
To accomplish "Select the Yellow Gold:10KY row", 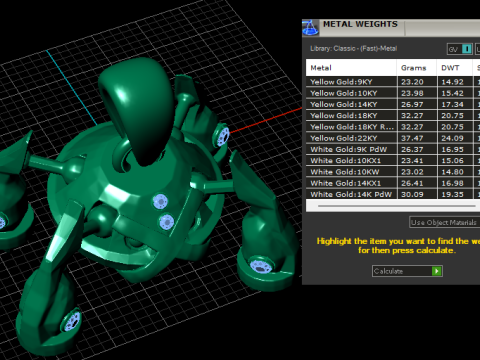I will click(393, 93).
